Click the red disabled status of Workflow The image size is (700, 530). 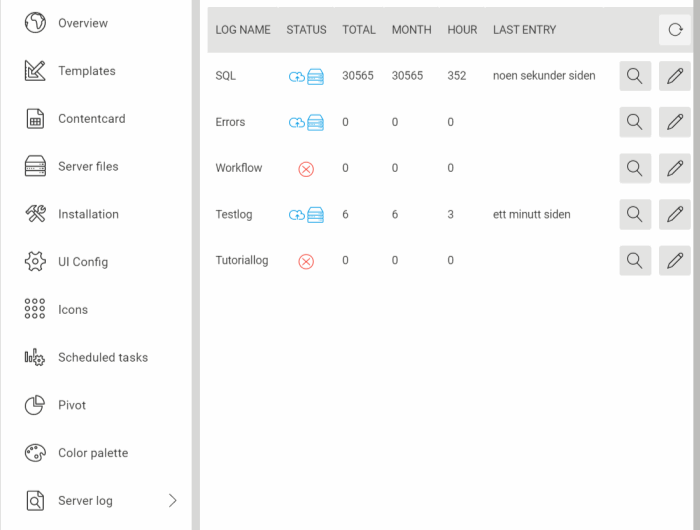click(306, 169)
